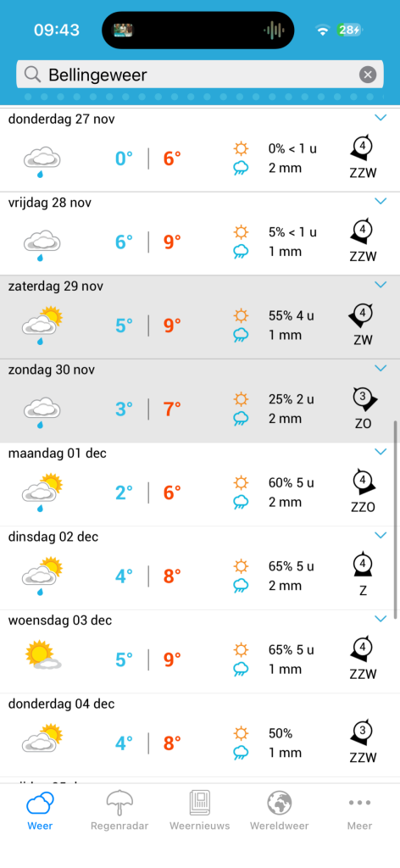Tap the ZW wind compass on zaterdag
Screen dimensions: 400x868
[x=362, y=315]
